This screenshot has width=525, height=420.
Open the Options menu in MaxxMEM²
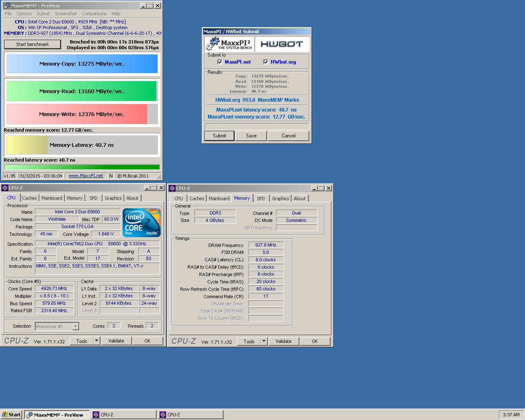[24, 14]
